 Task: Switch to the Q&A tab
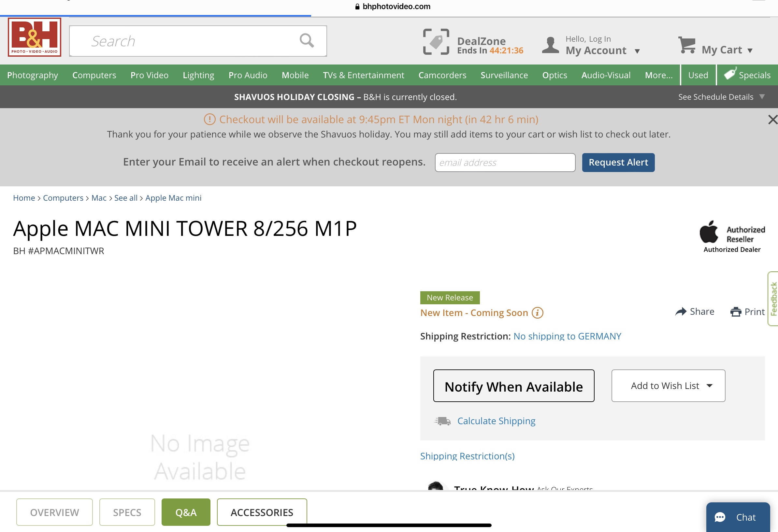point(186,512)
